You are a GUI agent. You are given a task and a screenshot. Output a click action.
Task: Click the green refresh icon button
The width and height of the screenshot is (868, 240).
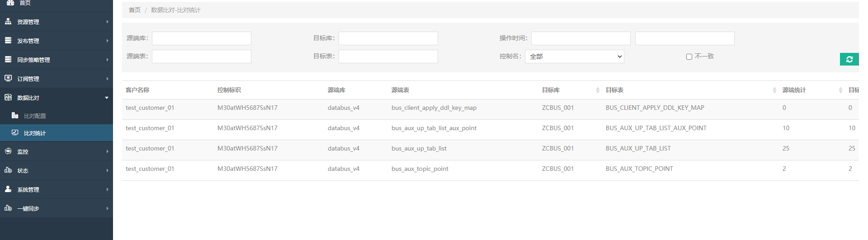click(x=849, y=59)
